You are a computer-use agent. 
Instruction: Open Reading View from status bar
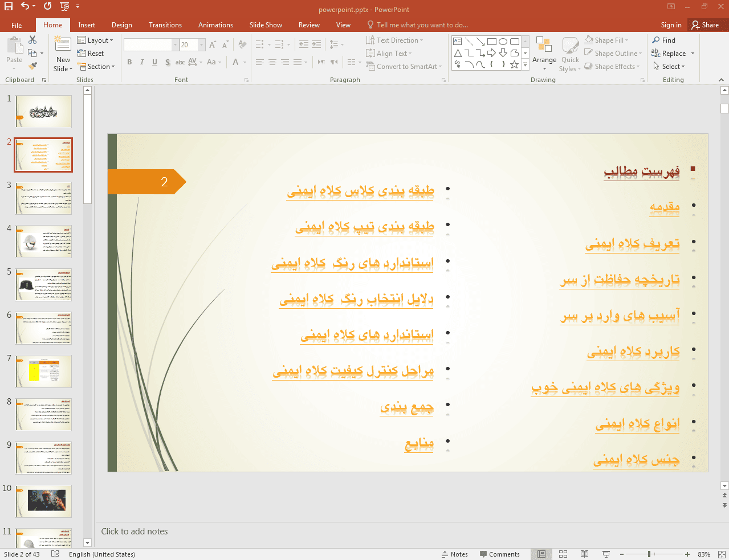(584, 554)
